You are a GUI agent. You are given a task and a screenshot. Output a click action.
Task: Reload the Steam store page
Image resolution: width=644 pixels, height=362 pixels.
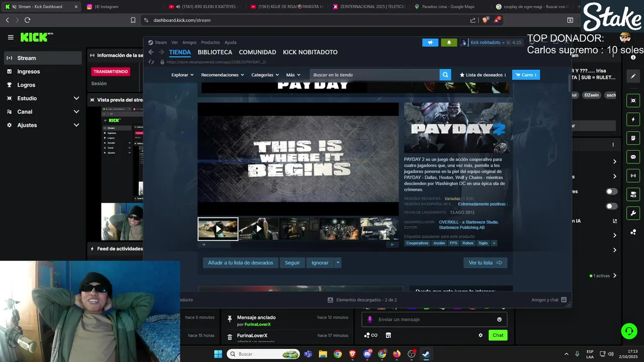point(151,62)
